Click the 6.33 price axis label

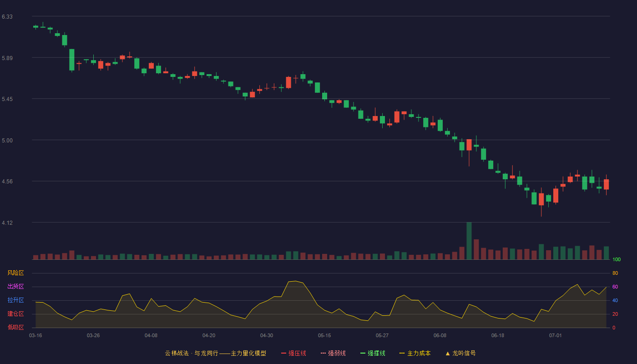[x=7, y=17]
